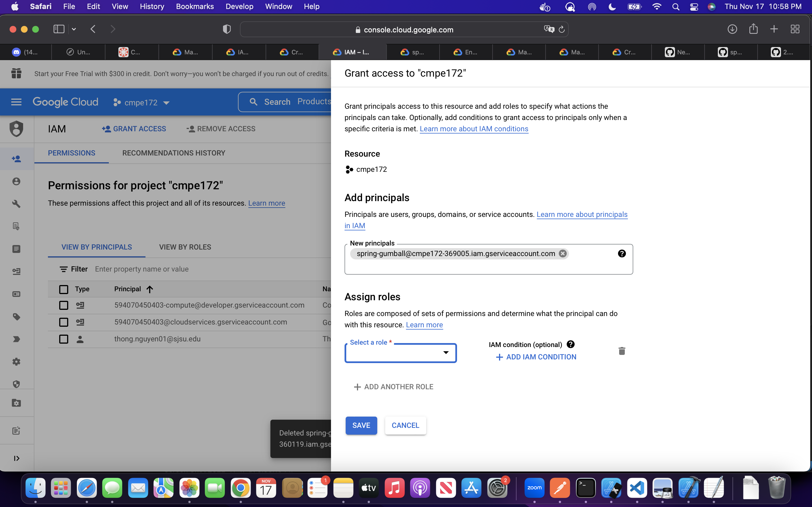Viewport: 812px width, 507px height.
Task: Click the IAM condition help icon
Action: [570, 344]
